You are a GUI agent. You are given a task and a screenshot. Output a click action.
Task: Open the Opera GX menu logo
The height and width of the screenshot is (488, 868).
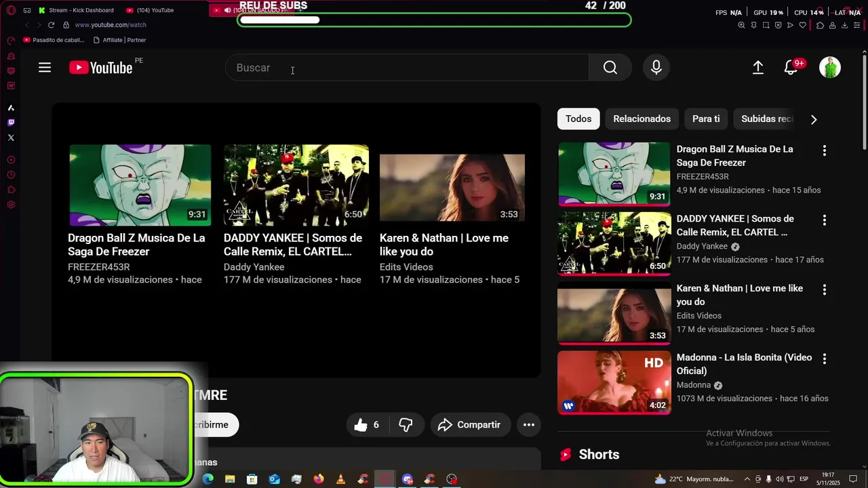11,10
